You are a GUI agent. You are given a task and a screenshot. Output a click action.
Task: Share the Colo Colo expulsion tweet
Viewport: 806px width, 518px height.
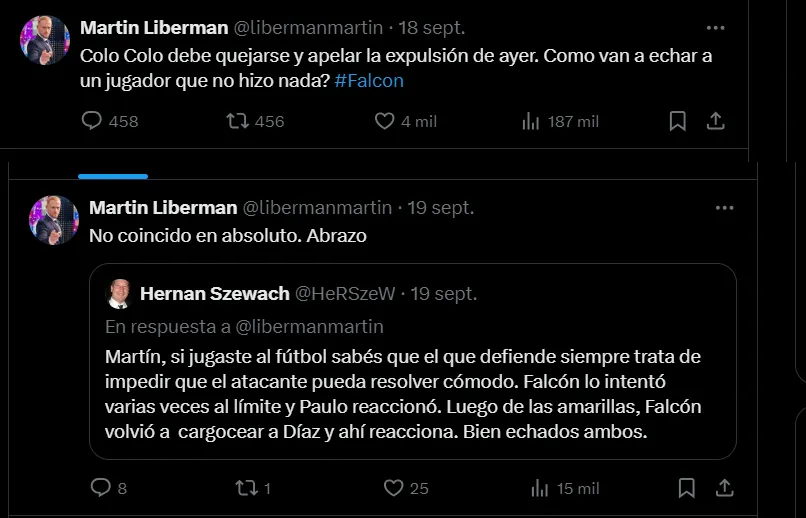click(715, 121)
